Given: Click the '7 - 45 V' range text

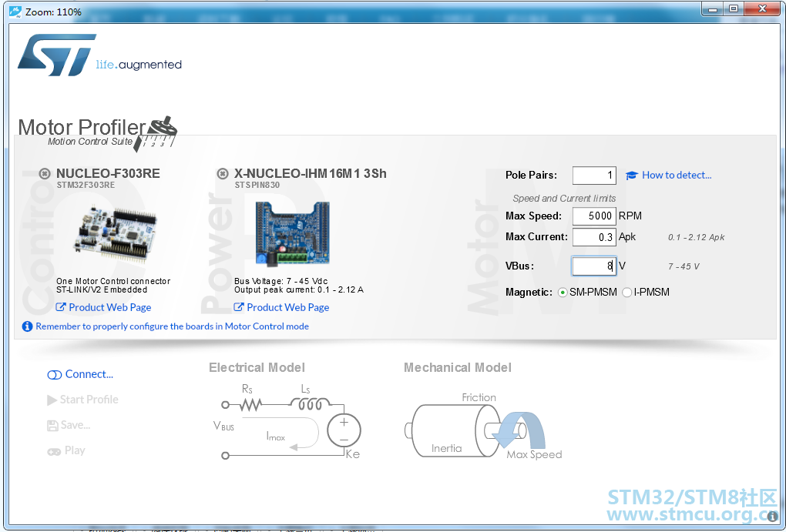Looking at the screenshot, I should coord(684,266).
